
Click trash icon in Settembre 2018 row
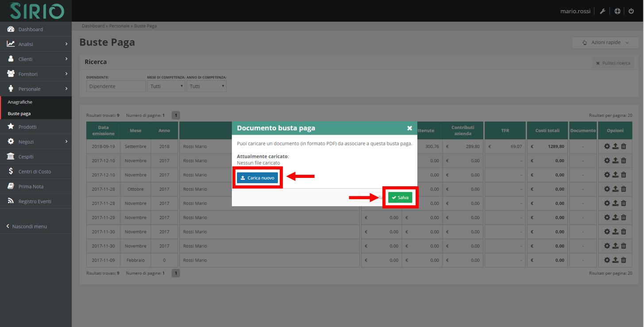tap(624, 146)
